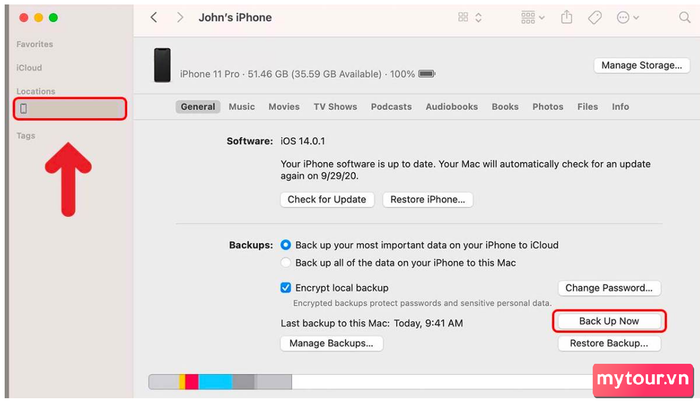Click the Manage Storage button
The image size is (700, 405).
point(642,65)
